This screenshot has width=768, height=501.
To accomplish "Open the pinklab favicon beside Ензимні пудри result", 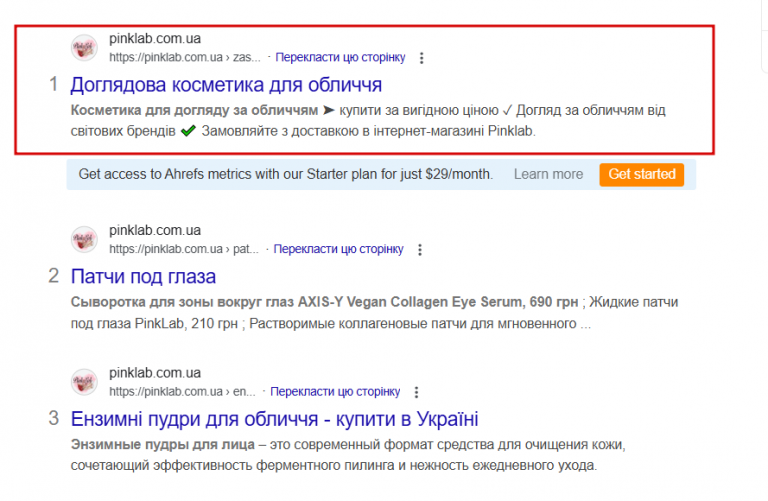I will 84,382.
